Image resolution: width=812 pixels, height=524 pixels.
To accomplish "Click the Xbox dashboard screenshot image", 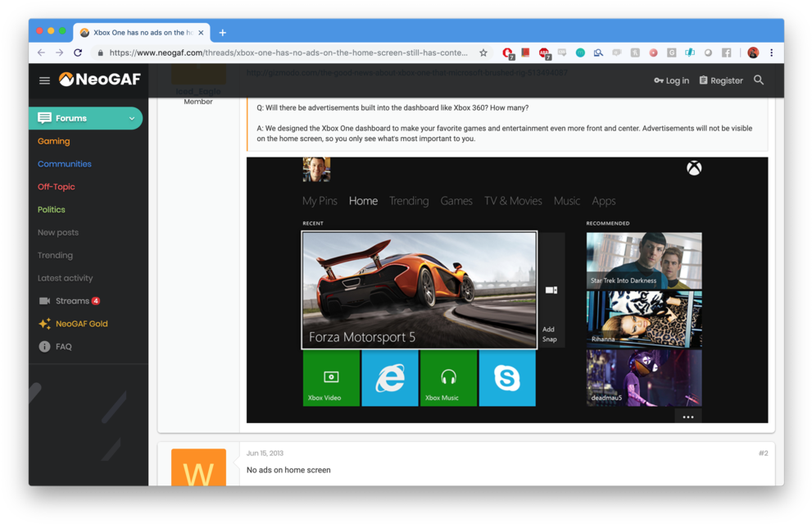I will click(507, 289).
